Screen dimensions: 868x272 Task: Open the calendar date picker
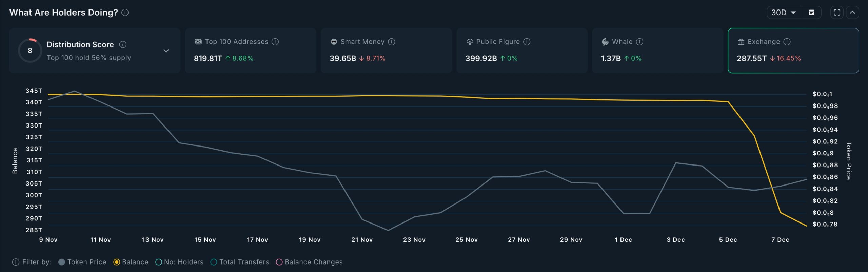(811, 13)
